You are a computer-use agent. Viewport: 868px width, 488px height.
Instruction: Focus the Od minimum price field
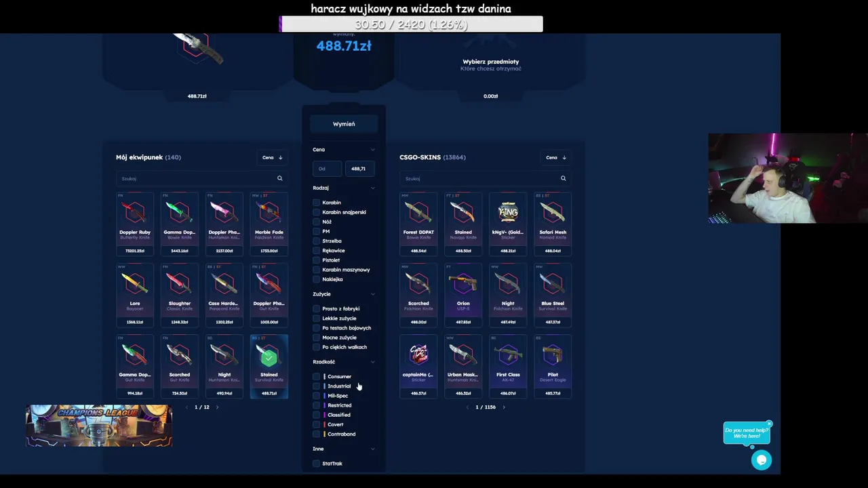328,169
